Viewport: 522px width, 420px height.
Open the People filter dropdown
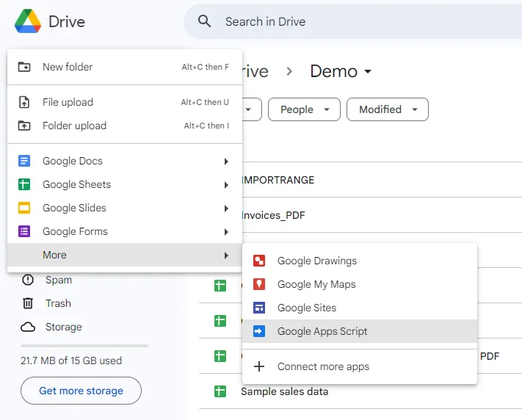[304, 109]
